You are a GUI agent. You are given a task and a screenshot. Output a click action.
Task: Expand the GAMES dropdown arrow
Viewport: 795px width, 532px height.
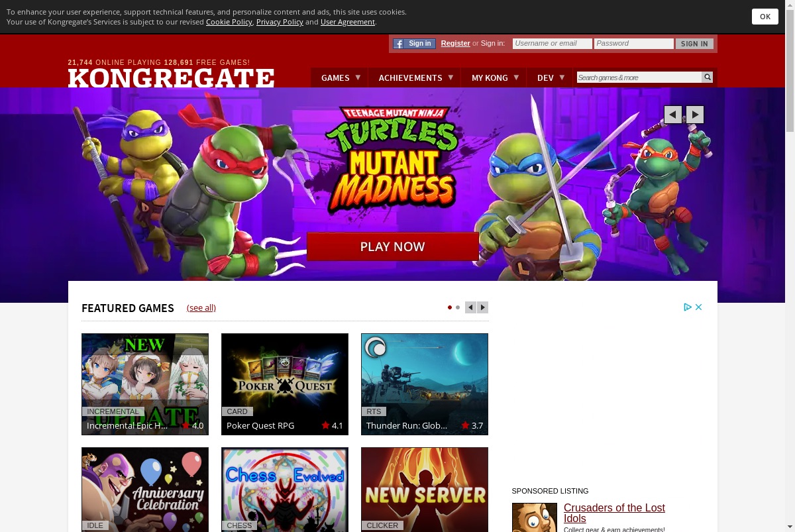(x=358, y=78)
